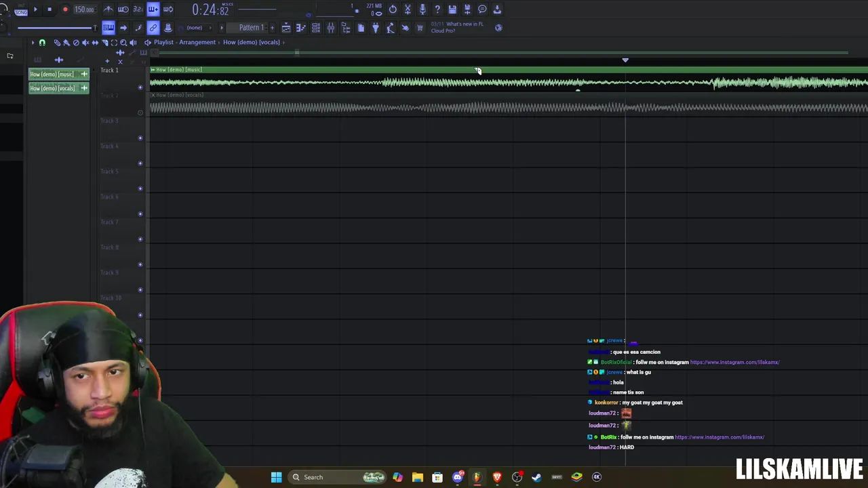Viewport: 868px width, 488px height.
Task: Toggle loop recording icon
Action: [x=168, y=9]
